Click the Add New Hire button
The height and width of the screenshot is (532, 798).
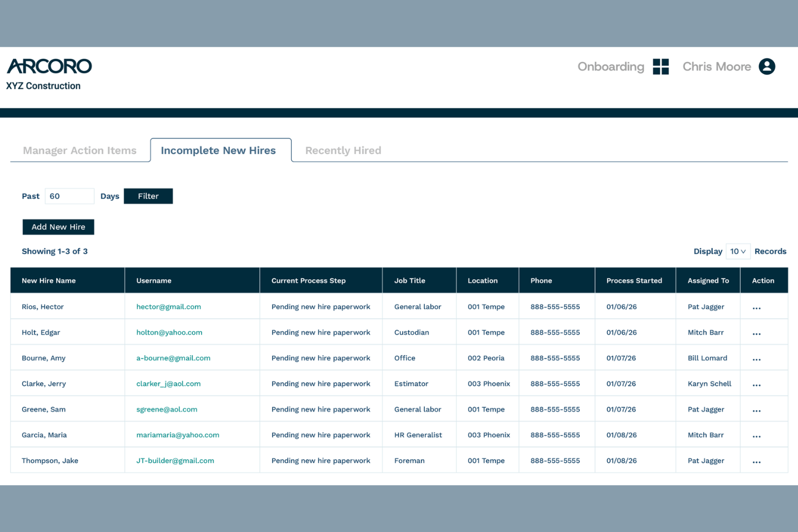click(58, 227)
